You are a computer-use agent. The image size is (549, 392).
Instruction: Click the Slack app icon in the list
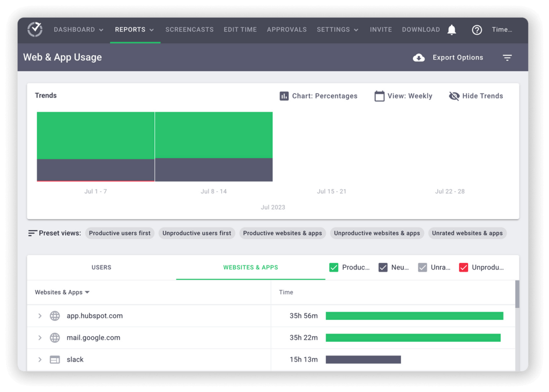pyautogui.click(x=55, y=359)
